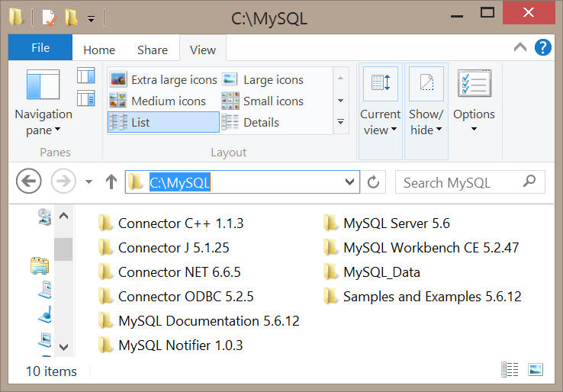Choose the Details layout option
The height and width of the screenshot is (392, 563).
click(250, 123)
